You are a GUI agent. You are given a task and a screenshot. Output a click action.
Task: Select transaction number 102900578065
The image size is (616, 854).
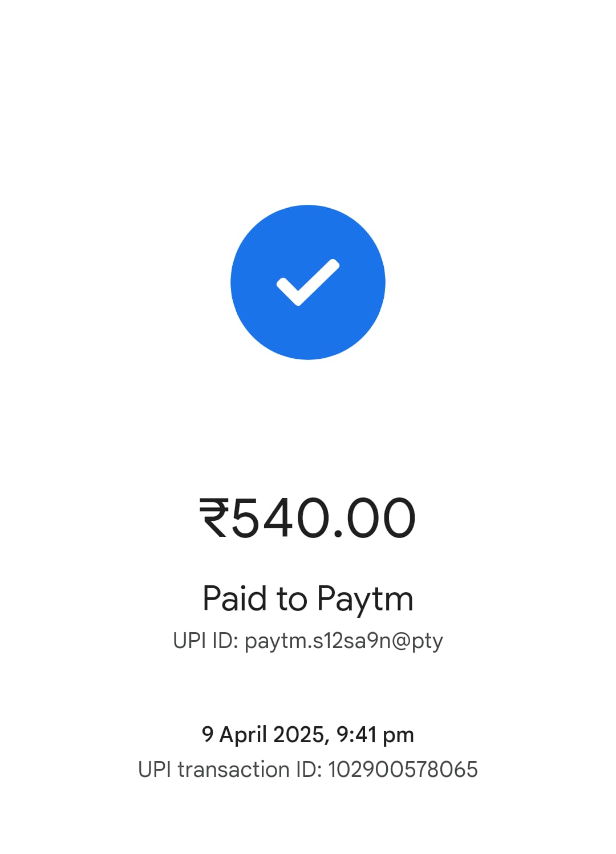[403, 770]
